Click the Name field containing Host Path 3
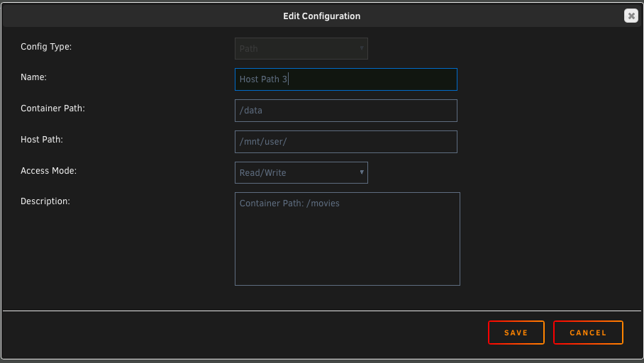 click(x=346, y=79)
